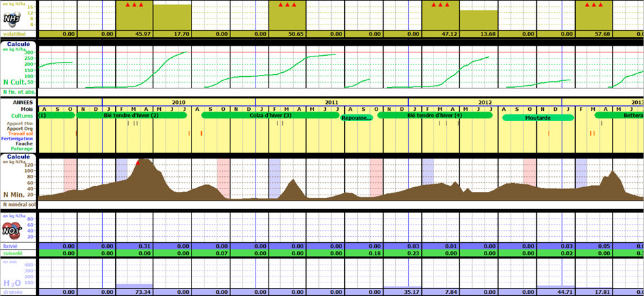Viewport: 644px width, 296px height.
Task: Click the drained value 17.81
Action: (603, 292)
